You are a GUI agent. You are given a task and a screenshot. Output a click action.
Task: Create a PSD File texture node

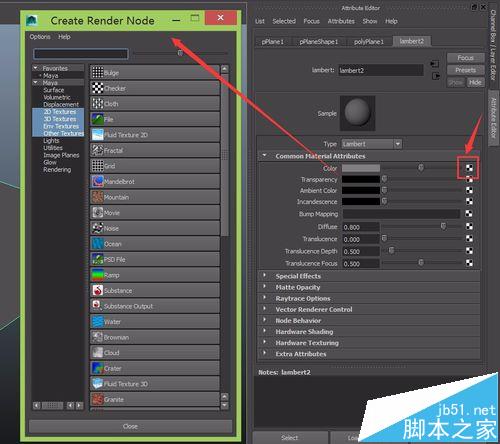155,259
